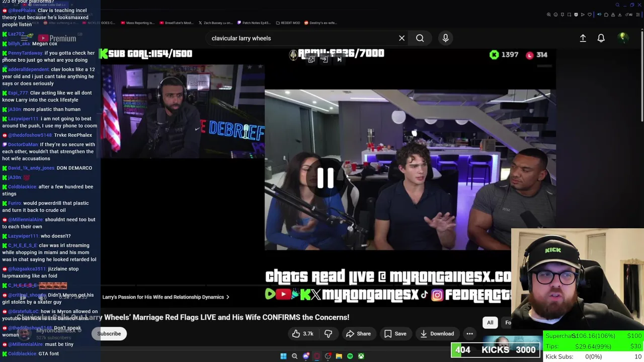Open the browser AI assistant icon
Viewport: 644px width, 362px height.
tap(628, 15)
